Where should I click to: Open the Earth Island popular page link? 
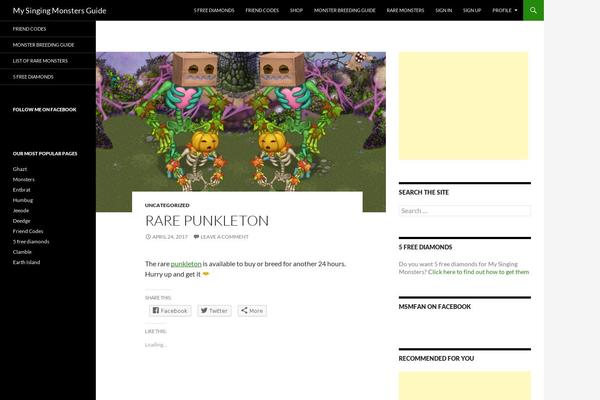[x=26, y=262]
